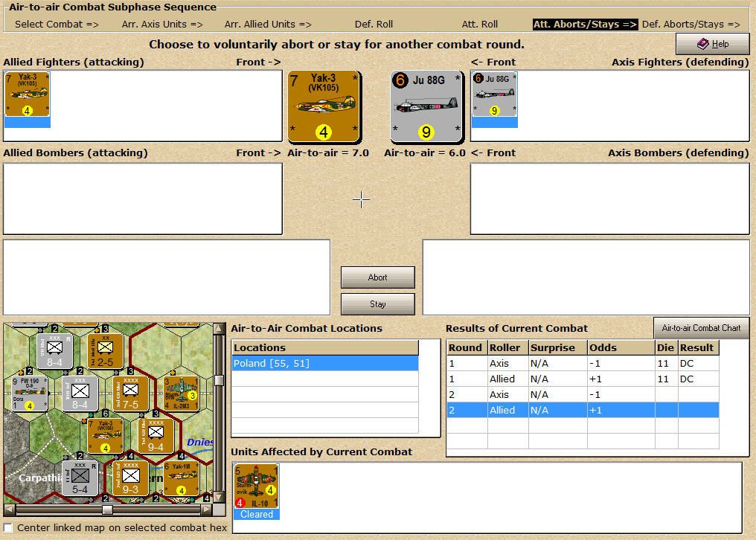Click the Yak-3 counter on the map
The image size is (756, 540).
point(105,436)
